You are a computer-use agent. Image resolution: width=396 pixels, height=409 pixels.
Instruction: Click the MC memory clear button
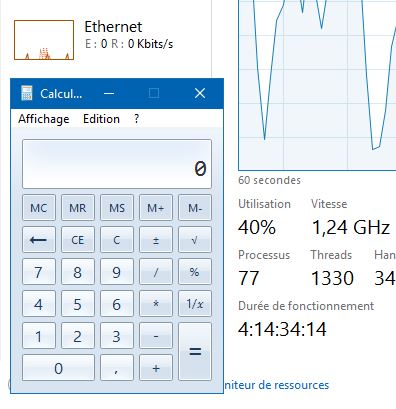coord(39,208)
